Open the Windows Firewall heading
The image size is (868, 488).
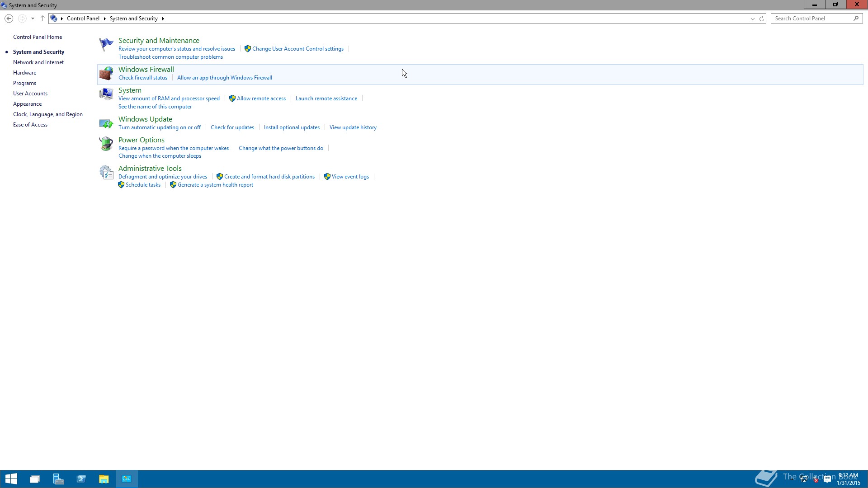click(x=146, y=69)
